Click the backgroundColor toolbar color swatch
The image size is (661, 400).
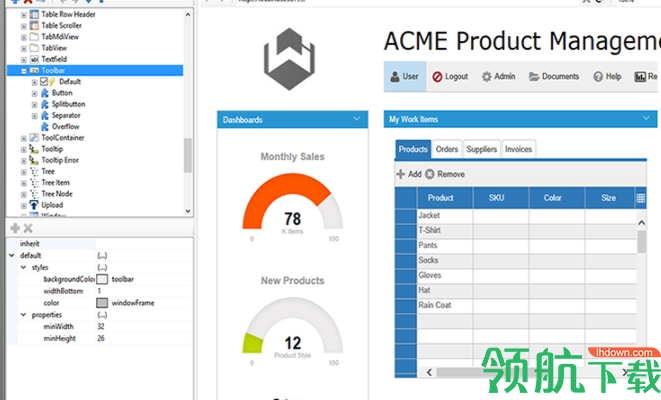[102, 279]
